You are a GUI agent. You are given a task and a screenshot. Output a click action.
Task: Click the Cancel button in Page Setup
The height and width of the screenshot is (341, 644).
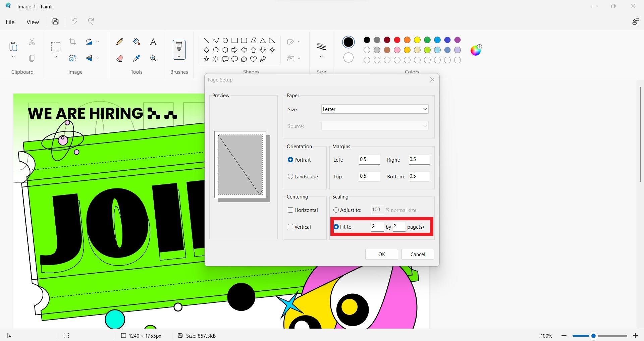pos(418,254)
